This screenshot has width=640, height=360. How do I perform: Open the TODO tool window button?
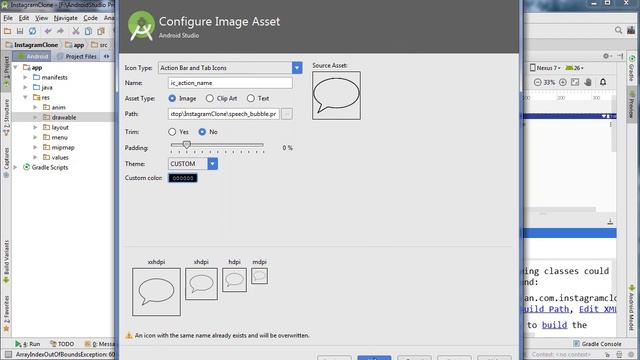pos(62,344)
